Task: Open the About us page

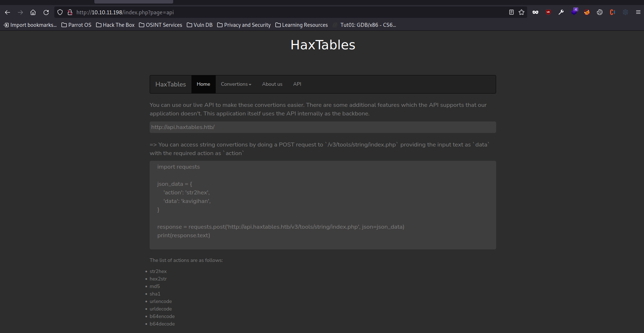Action: click(x=272, y=84)
